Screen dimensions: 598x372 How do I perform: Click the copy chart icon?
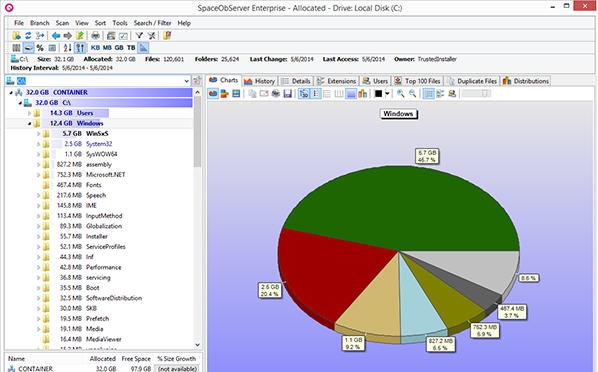pos(252,93)
